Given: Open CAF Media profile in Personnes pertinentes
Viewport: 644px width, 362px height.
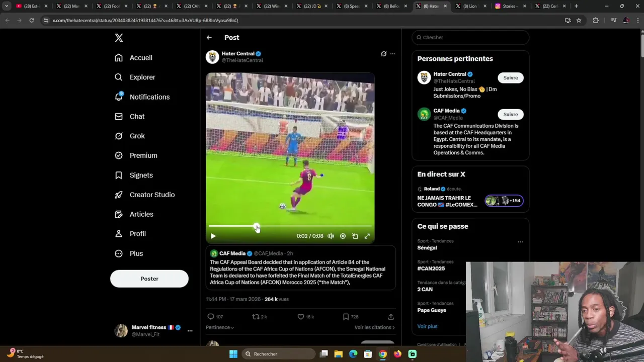Looking at the screenshot, I should click(446, 111).
